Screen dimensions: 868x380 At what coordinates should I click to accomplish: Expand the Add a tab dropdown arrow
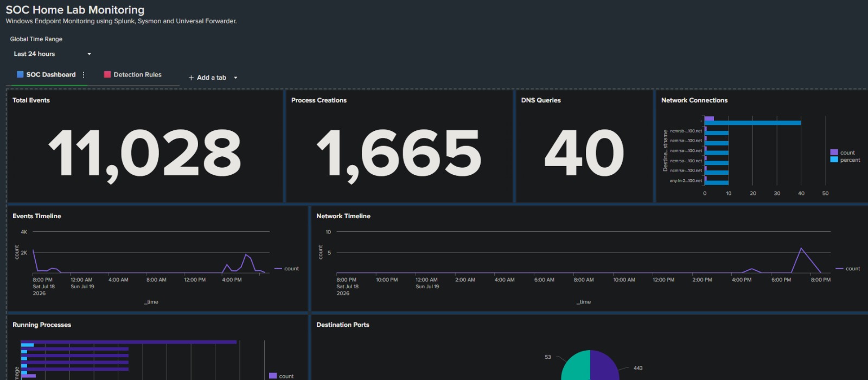(235, 78)
